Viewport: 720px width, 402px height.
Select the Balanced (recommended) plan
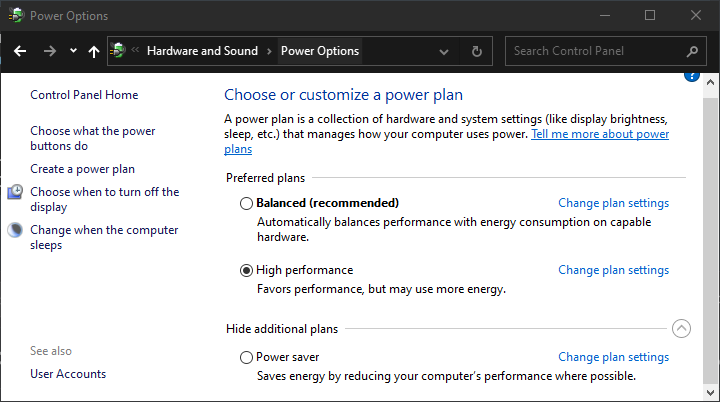click(x=246, y=203)
